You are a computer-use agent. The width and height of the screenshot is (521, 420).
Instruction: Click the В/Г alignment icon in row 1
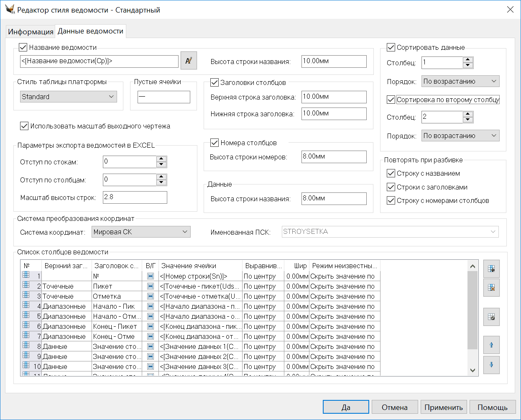(151, 276)
